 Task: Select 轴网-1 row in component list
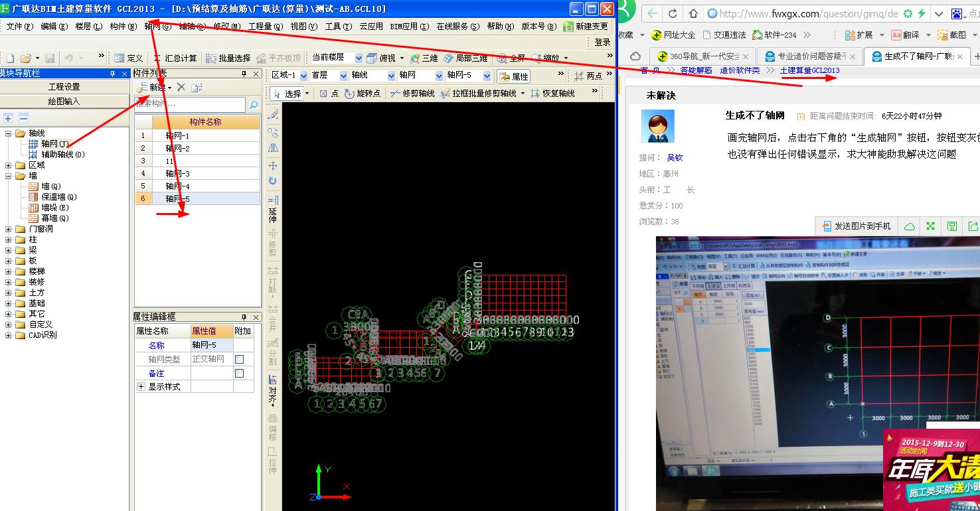click(197, 135)
